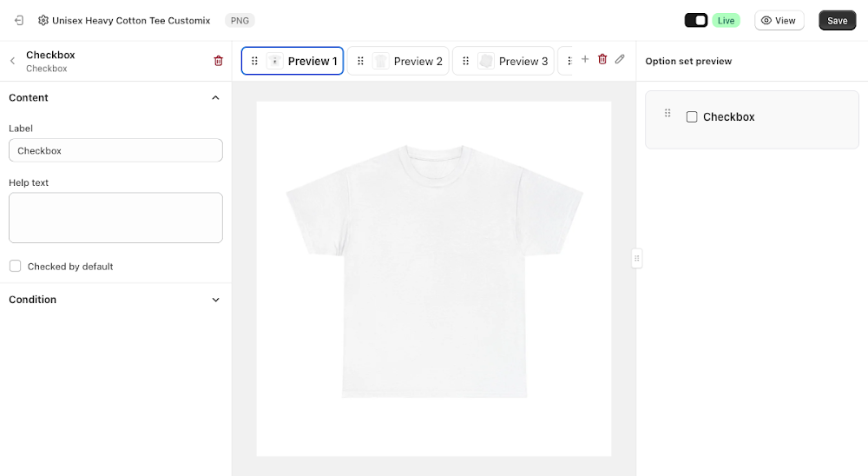This screenshot has height=476, width=868.
Task: Click the Preview 3 thumbnail icon
Action: 485,61
